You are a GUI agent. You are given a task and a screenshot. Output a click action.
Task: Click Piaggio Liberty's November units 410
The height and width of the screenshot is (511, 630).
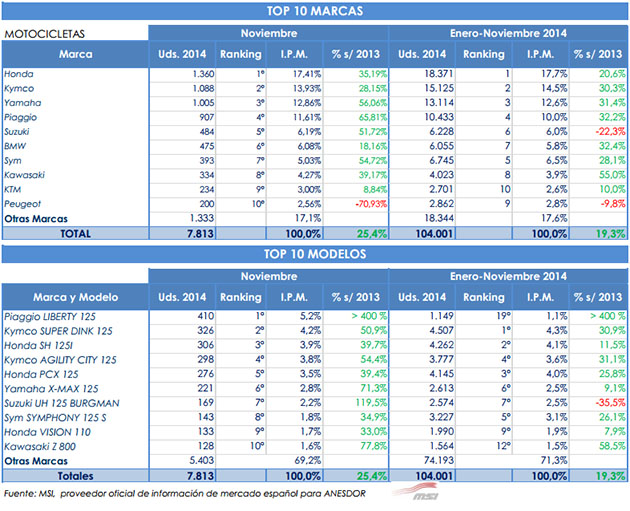tap(206, 316)
